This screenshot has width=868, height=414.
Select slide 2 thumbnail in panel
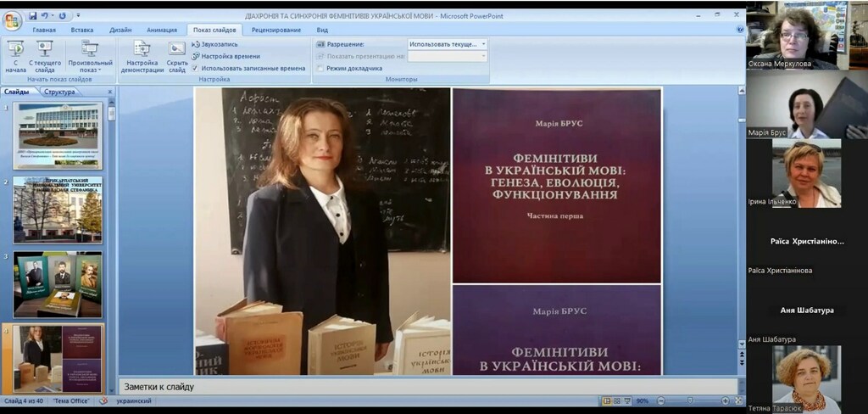click(x=58, y=210)
